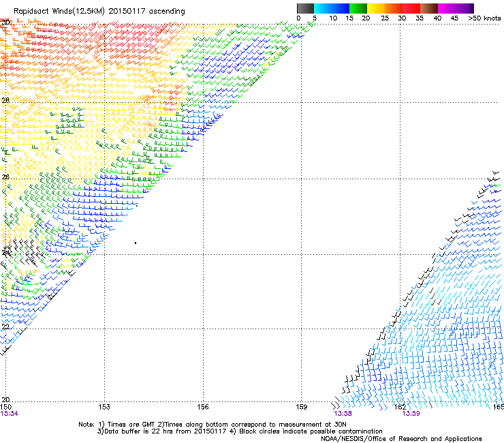Screen dimensions: 504x443
Task: Click the green 15-20 knots legend swatch
Action: (x=358, y=8)
